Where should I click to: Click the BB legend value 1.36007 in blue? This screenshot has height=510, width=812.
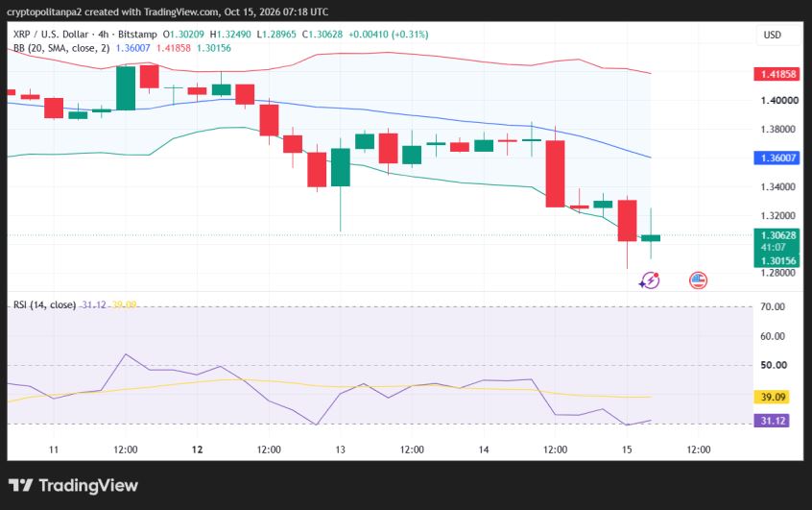click(x=133, y=48)
